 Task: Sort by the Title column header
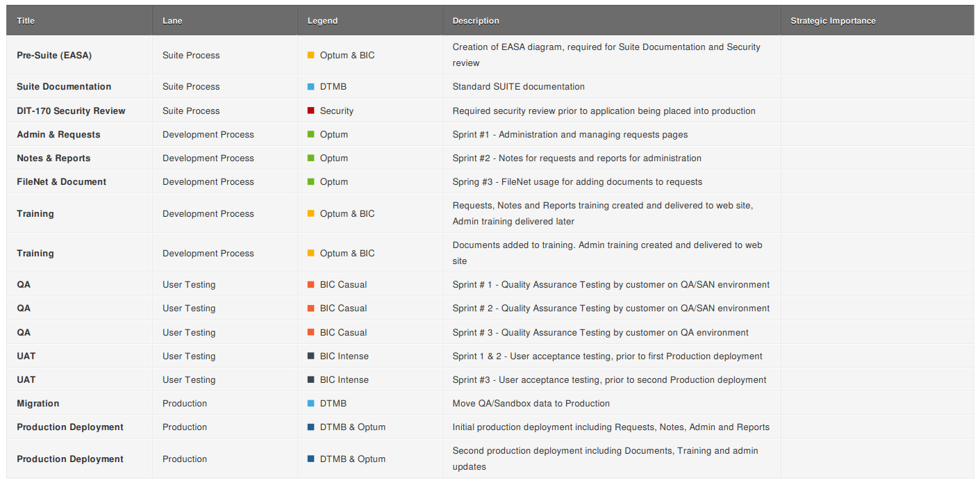point(79,21)
